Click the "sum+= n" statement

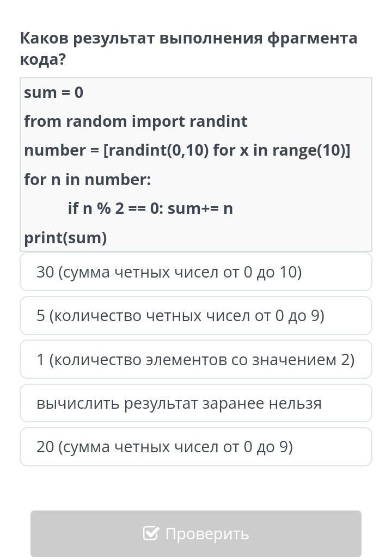[x=200, y=208]
